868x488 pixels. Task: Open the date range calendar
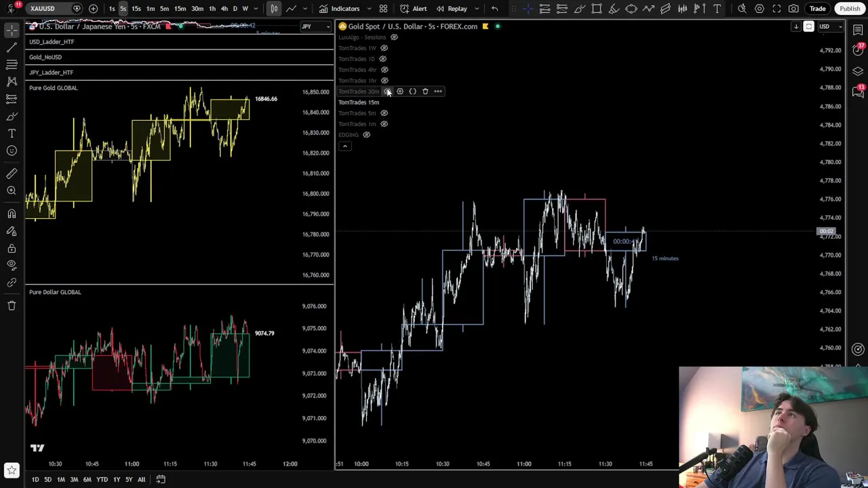161,479
